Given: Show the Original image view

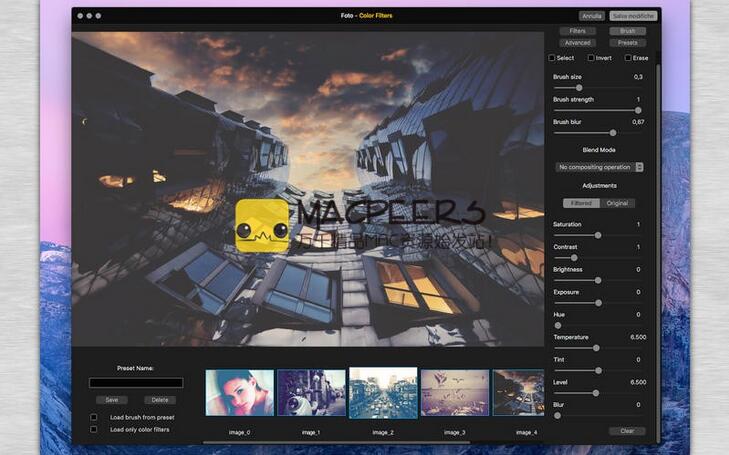Looking at the screenshot, I should [x=617, y=203].
